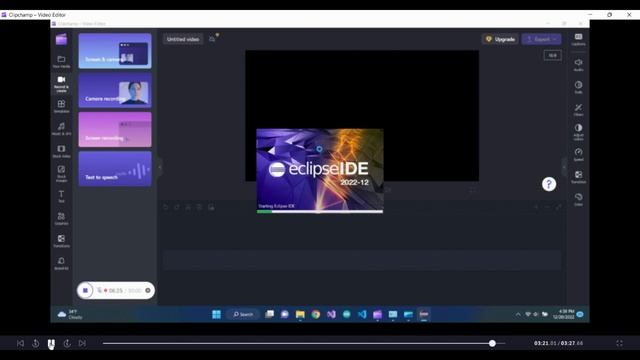Screen dimensions: 640x360
Task: Open the weather widget showing Cloudy
Action: [x=70, y=314]
